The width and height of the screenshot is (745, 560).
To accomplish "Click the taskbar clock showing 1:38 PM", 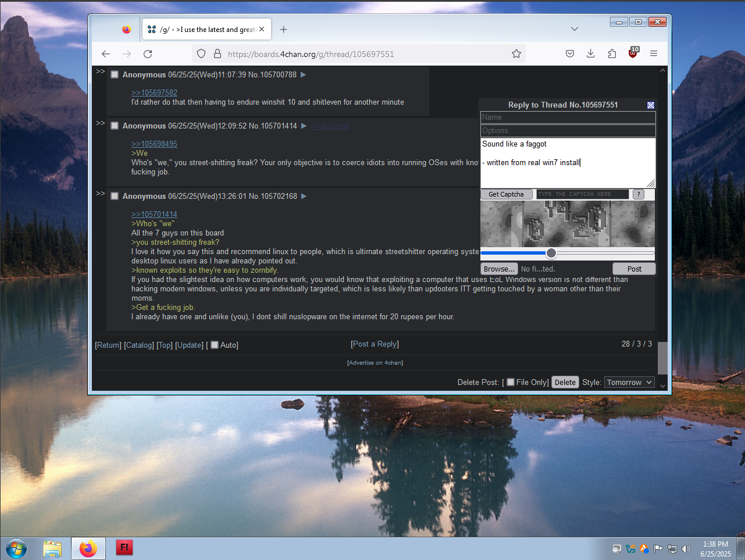I will pyautogui.click(x=715, y=549).
